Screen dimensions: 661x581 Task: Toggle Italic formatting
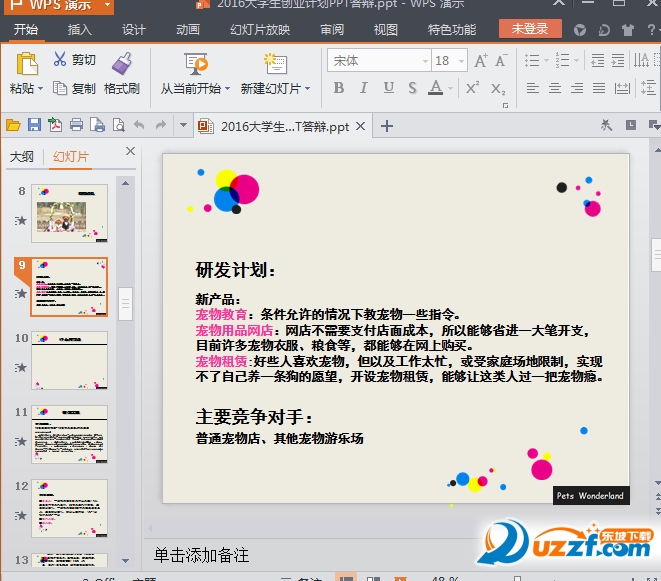[364, 88]
